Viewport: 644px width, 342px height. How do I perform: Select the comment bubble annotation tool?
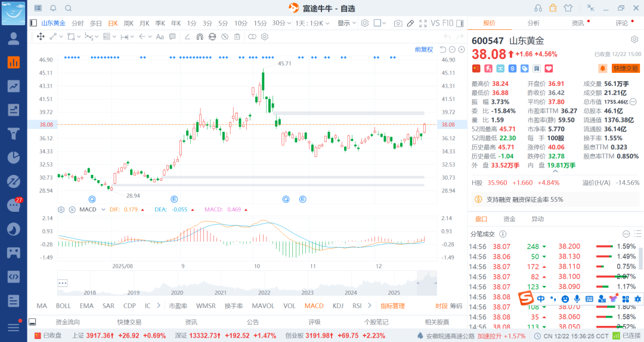172,36
